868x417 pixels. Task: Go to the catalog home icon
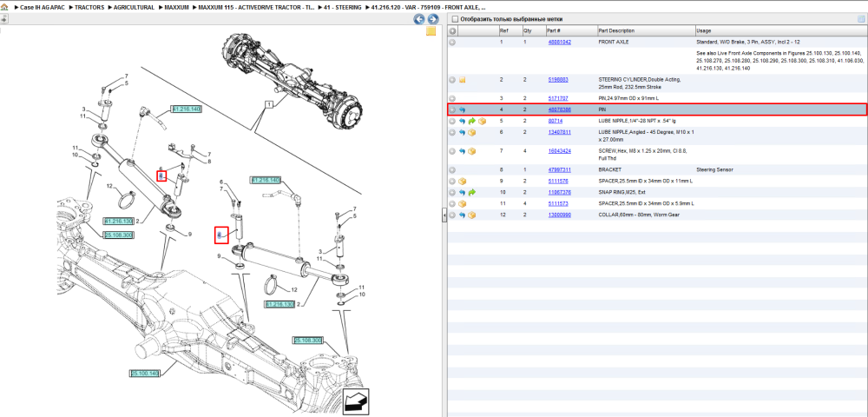point(4,8)
